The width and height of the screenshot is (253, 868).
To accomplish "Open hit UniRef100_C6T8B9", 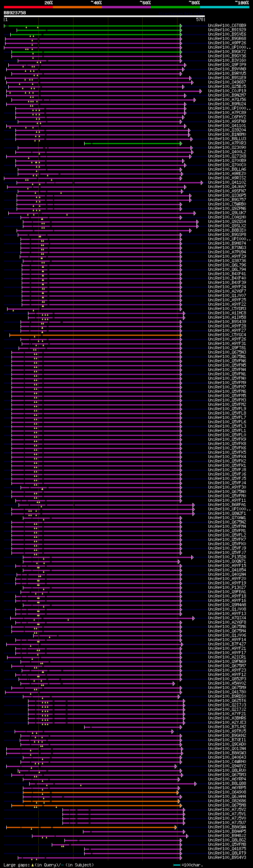I will (227, 26).
